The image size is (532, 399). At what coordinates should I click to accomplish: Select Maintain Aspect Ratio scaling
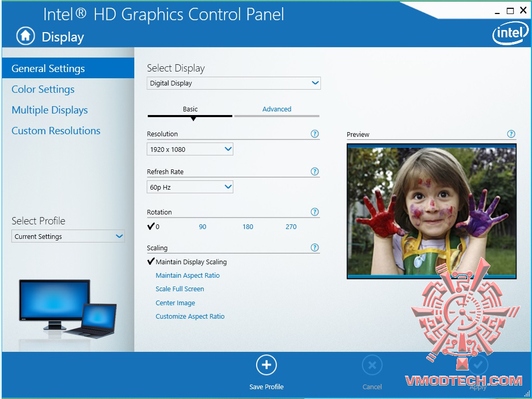[x=188, y=276]
